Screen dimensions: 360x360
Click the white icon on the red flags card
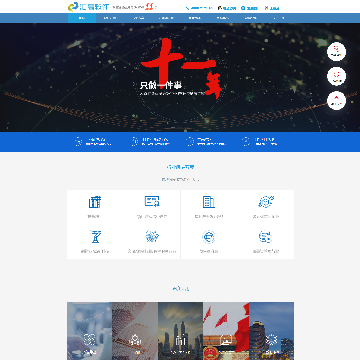click(x=226, y=340)
